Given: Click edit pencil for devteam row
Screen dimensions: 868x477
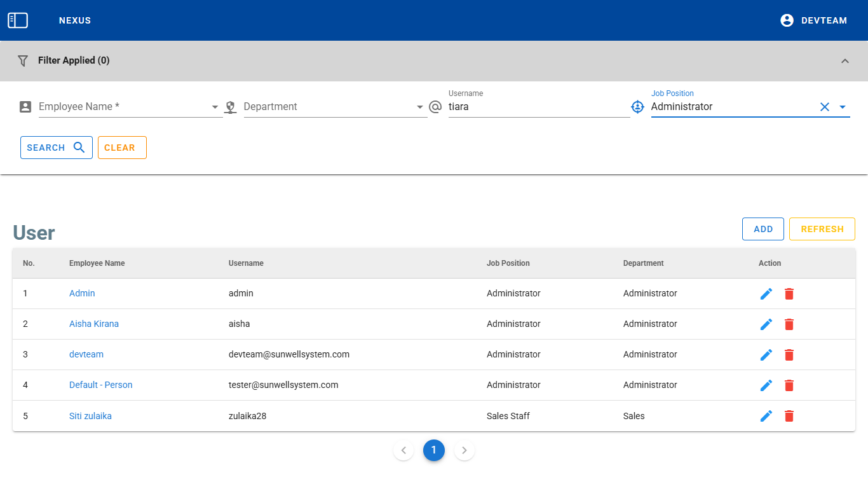Looking at the screenshot, I should [766, 355].
